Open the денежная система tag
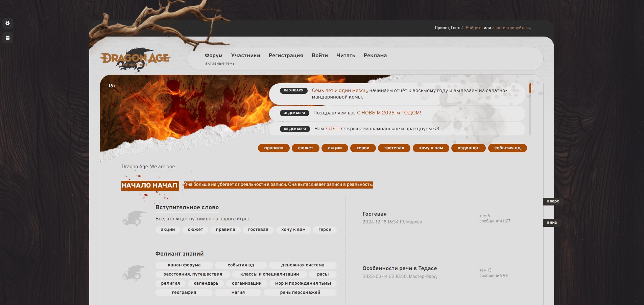This screenshot has height=305, width=644. pyautogui.click(x=303, y=265)
